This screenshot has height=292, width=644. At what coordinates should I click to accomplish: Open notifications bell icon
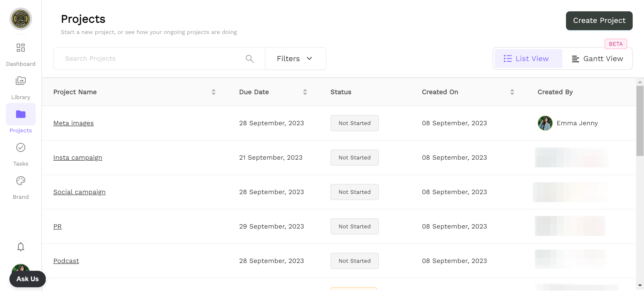coord(21,247)
